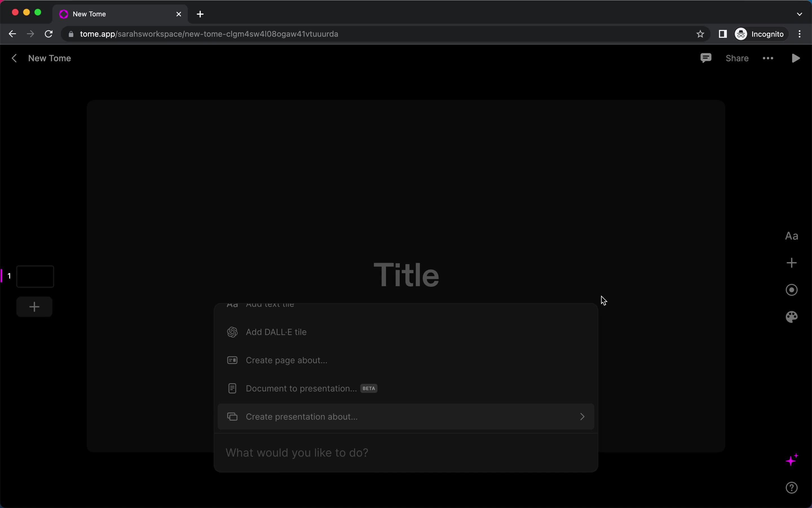This screenshot has height=508, width=812.
Task: Click the What would you like to do field
Action: pyautogui.click(x=406, y=453)
